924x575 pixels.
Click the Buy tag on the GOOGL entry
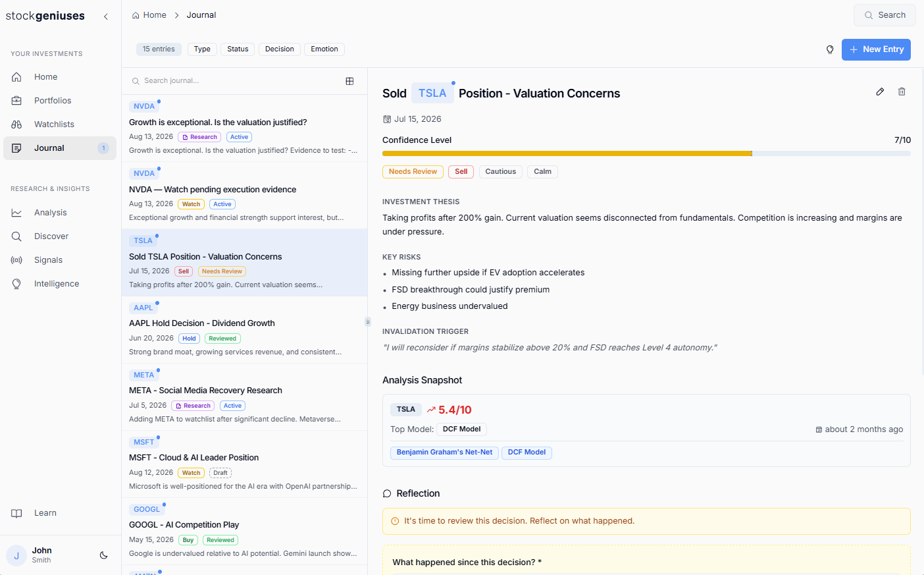188,540
